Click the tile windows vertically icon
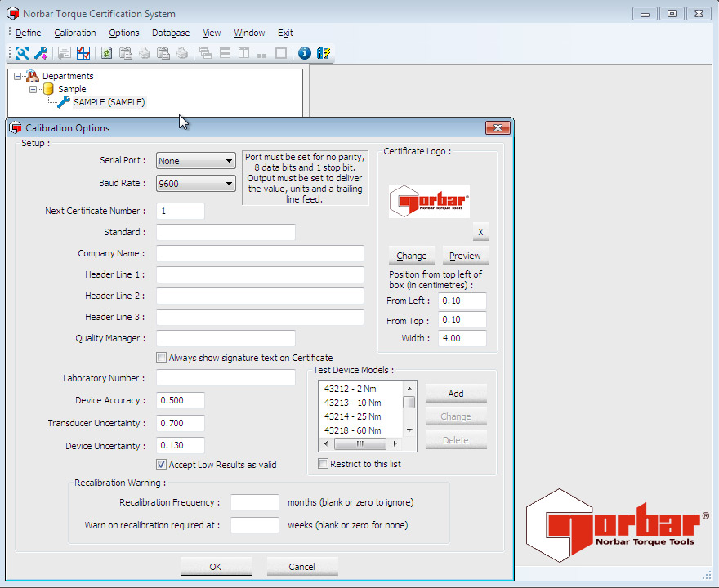 243,53
